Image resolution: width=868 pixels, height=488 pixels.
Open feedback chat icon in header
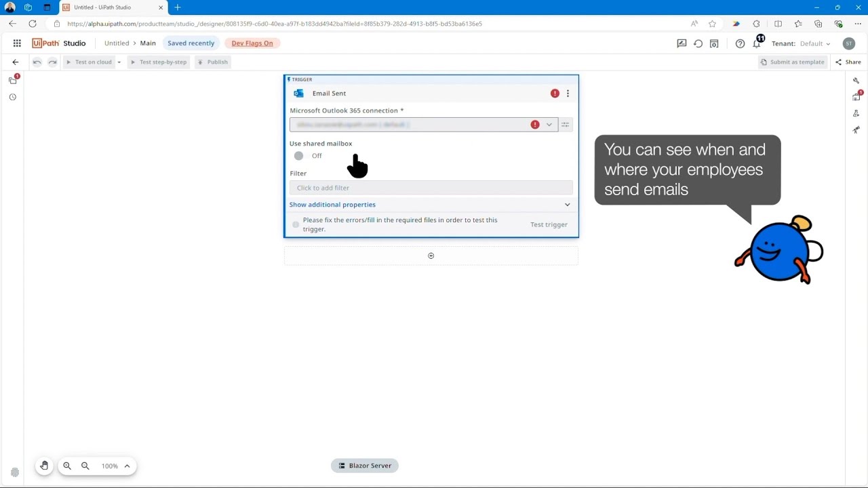tap(682, 43)
